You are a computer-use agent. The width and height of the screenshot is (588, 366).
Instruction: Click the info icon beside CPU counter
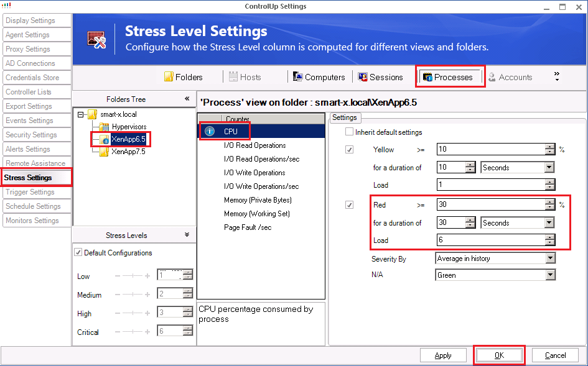pos(210,131)
